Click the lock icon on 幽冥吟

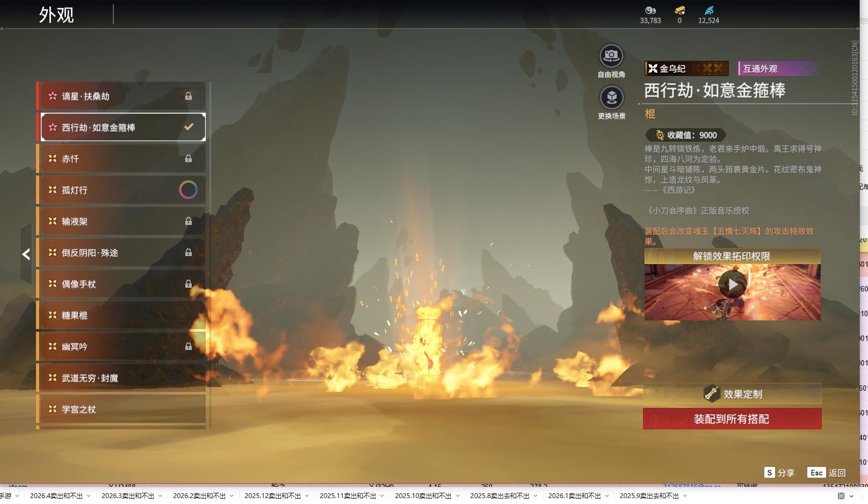[x=189, y=347]
